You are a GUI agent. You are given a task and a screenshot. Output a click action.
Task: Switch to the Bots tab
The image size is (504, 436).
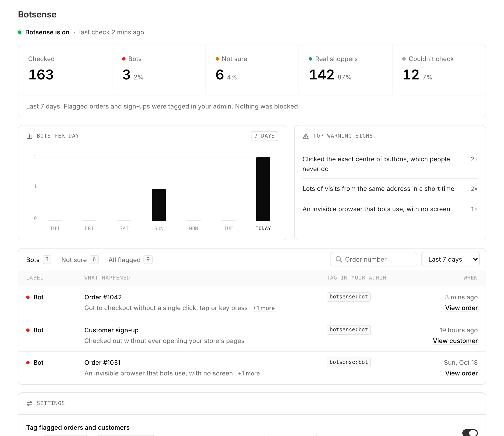tap(39, 260)
